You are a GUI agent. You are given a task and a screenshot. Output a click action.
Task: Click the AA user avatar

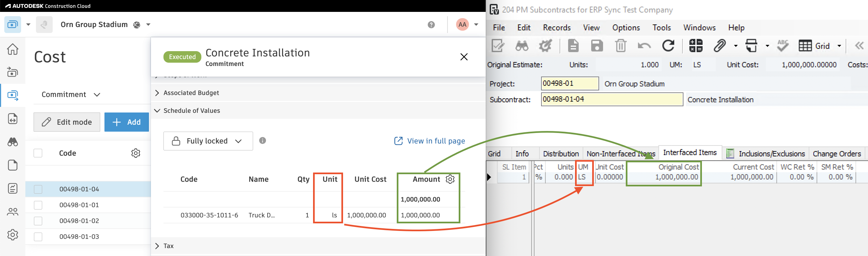(462, 25)
